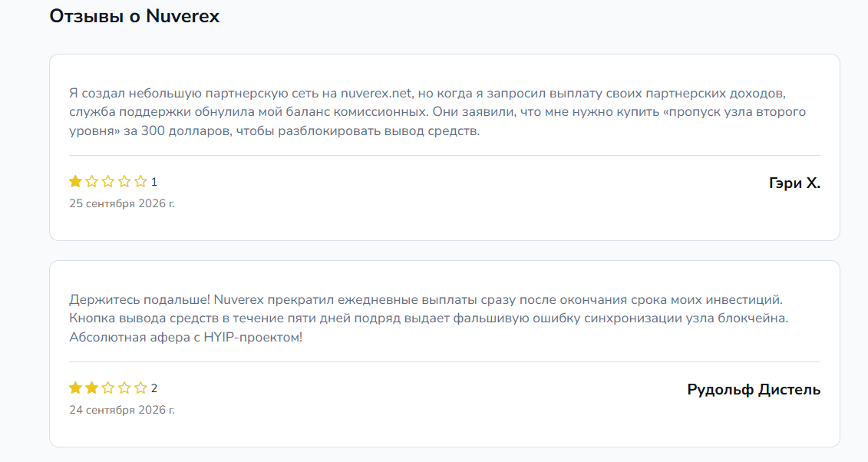Click the date '25 сентября 2026 г.'
Image resolution: width=868 pixels, height=462 pixels.
coord(122,203)
